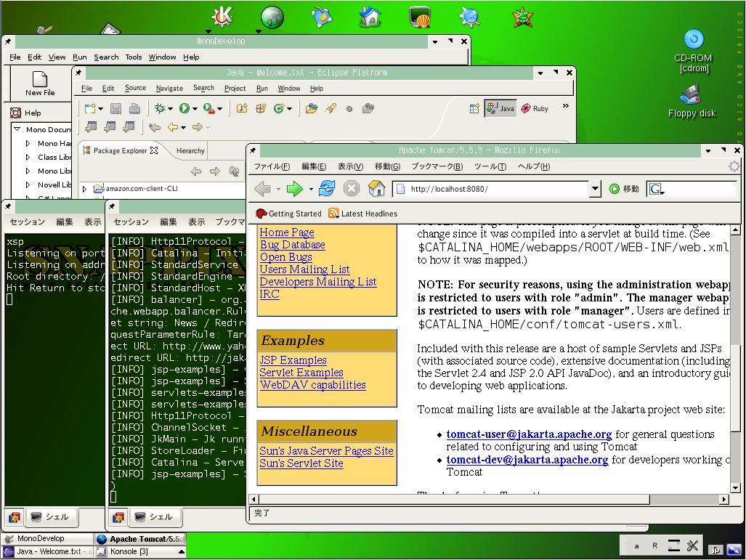This screenshot has height=560, width=746.
Task: Expand Class Library tree node
Action: 28,157
